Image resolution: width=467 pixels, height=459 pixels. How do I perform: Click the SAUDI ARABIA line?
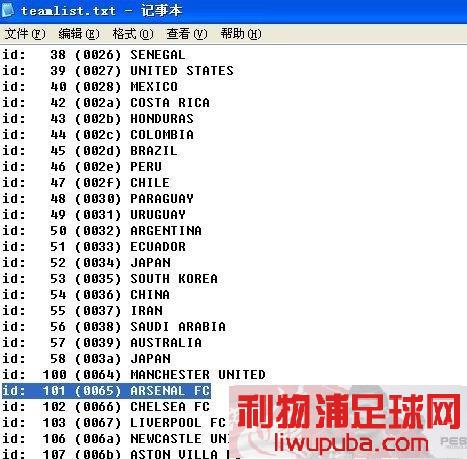click(x=114, y=327)
